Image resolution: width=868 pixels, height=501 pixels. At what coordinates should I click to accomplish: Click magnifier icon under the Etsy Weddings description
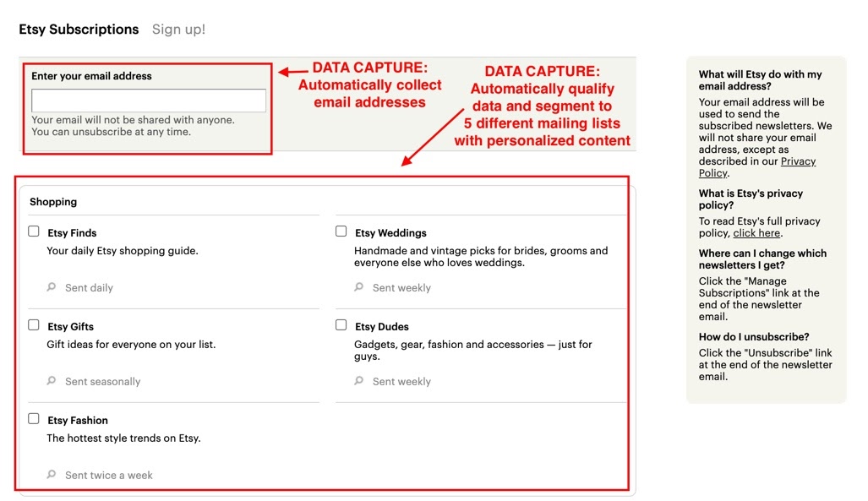[359, 287]
